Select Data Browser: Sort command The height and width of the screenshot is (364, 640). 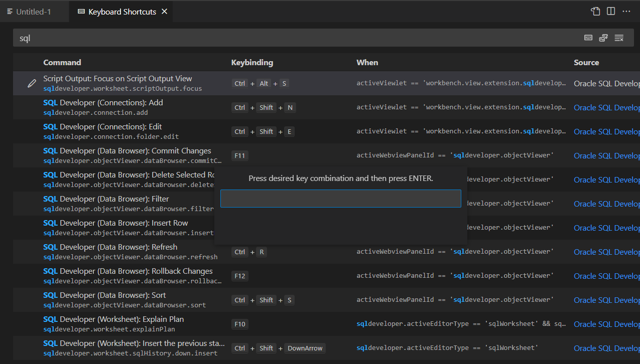tap(104, 295)
